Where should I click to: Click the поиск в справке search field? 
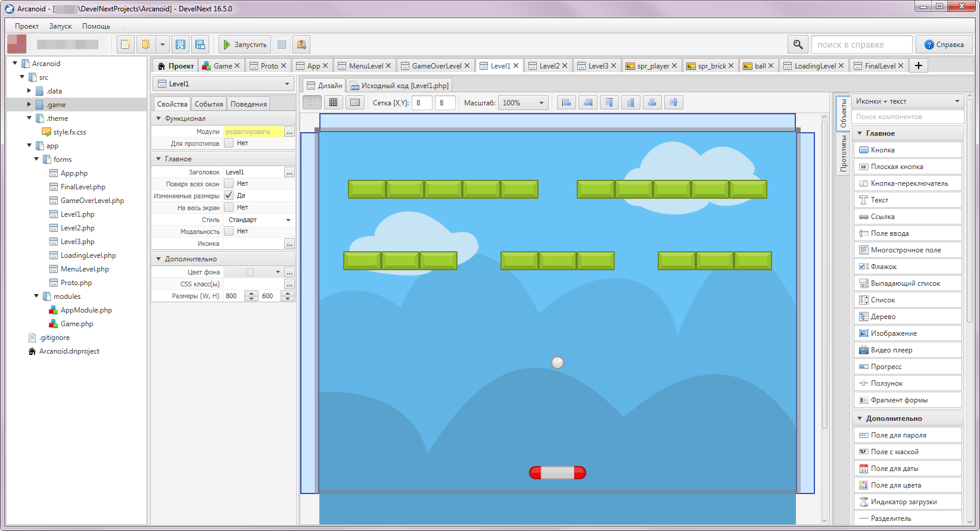click(861, 45)
